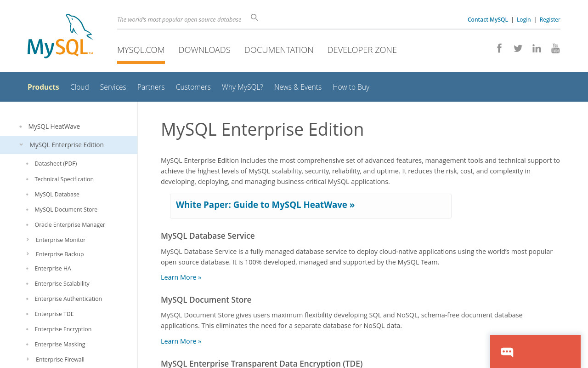The image size is (588, 368).
Task: Open Technical Specification sidebar link
Action: click(64, 179)
